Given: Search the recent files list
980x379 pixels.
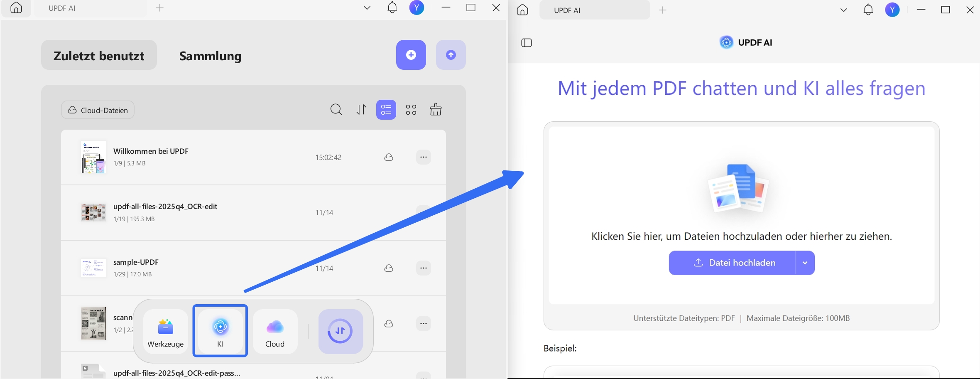Looking at the screenshot, I should click(x=336, y=110).
